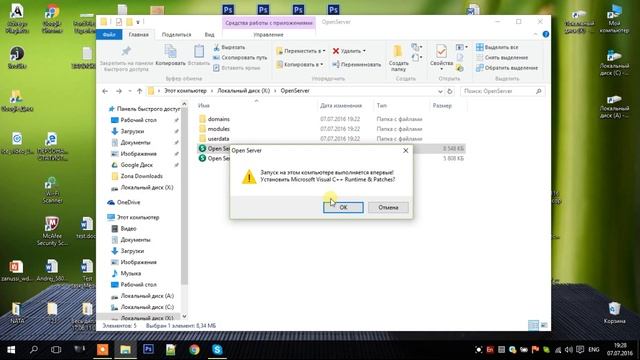Select McAfee Security Scan desktop icon

click(x=52, y=231)
